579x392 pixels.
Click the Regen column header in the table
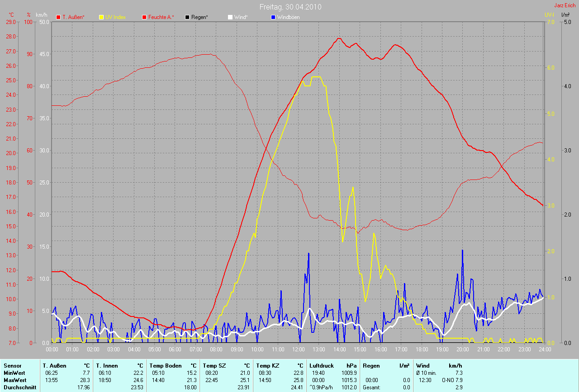coord(371,365)
